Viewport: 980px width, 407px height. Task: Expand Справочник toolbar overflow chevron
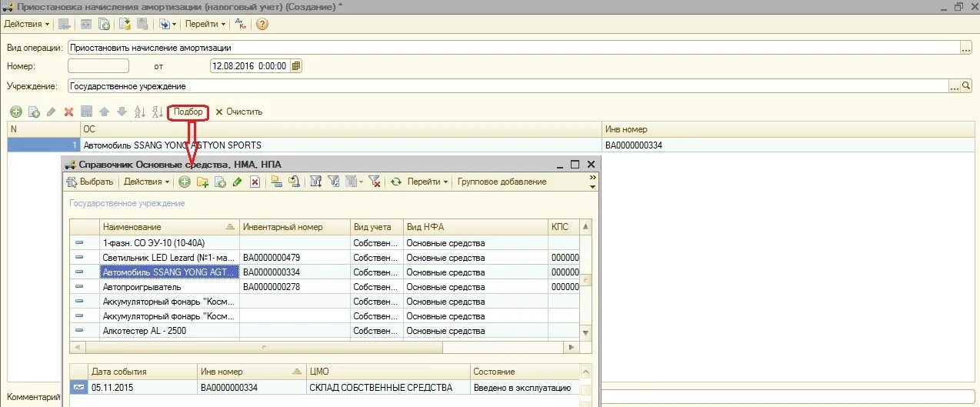592,182
